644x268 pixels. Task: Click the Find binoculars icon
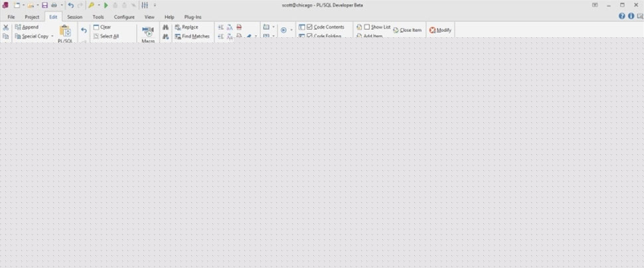click(x=165, y=27)
